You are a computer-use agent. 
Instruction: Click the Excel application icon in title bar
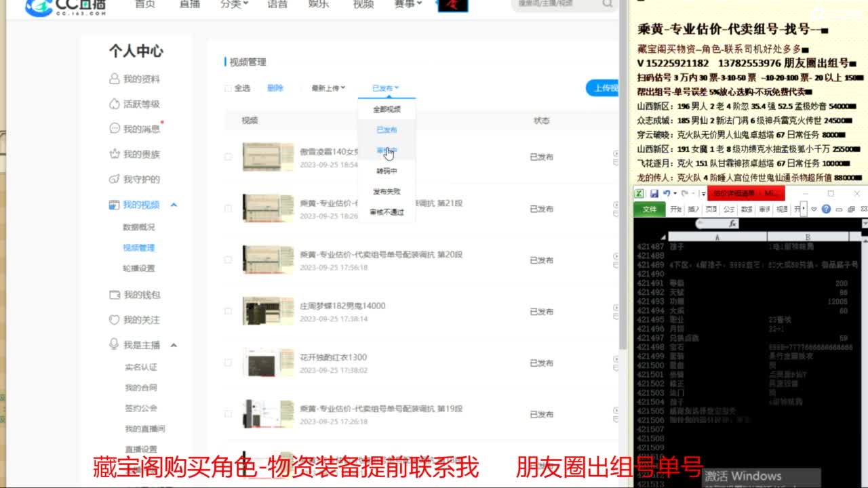click(x=639, y=193)
